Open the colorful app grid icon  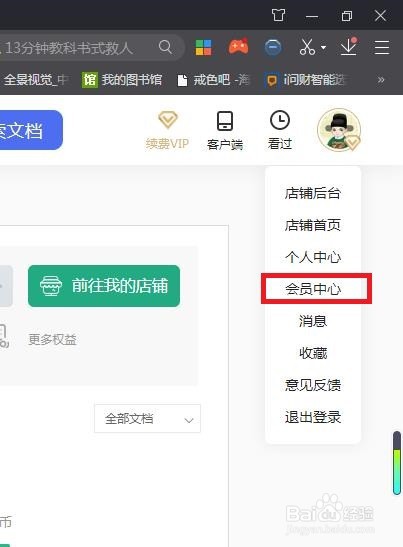click(x=203, y=47)
